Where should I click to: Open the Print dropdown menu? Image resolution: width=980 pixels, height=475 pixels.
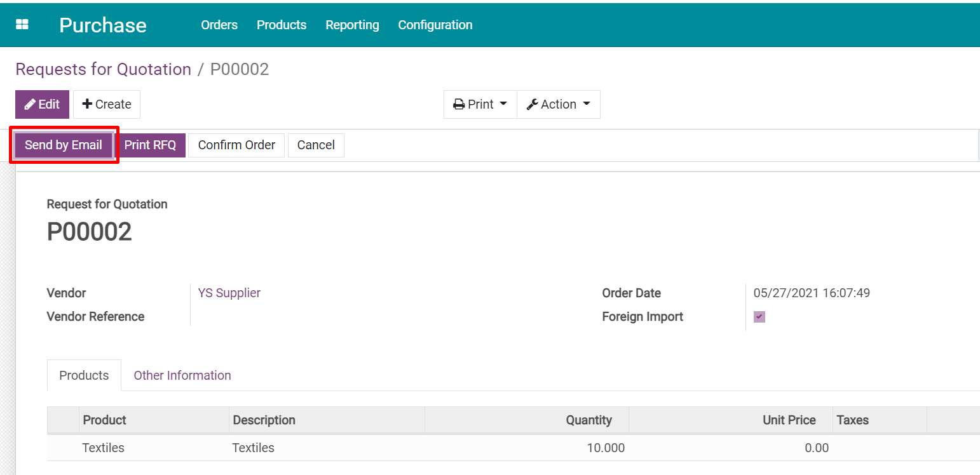(480, 104)
